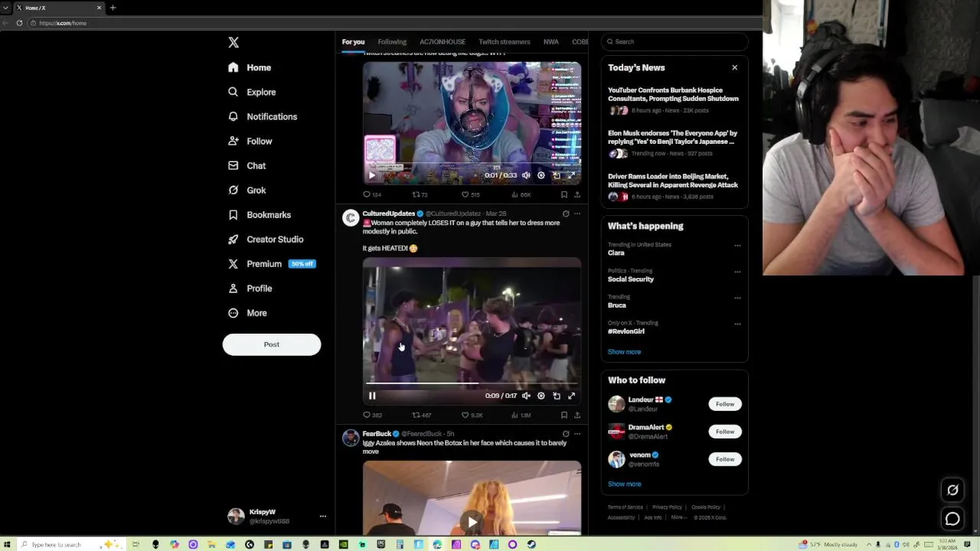Open the floating chat bubble button
This screenshot has height=551, width=980.
tap(952, 519)
